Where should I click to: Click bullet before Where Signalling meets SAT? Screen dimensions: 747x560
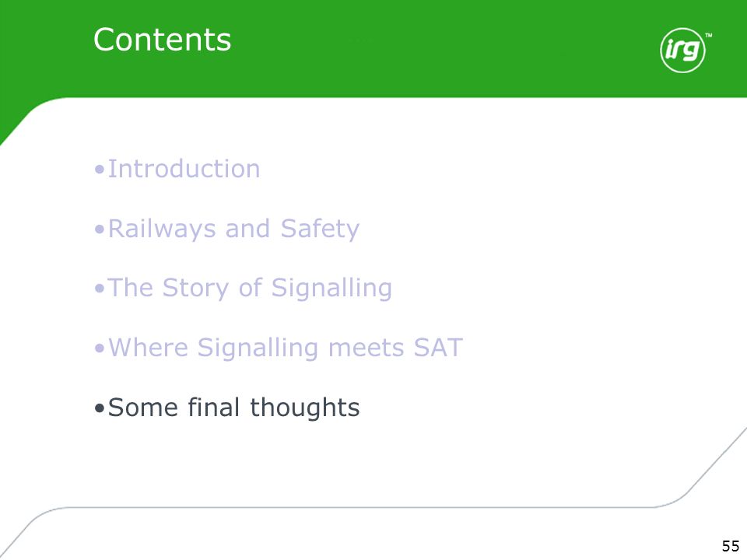click(99, 348)
